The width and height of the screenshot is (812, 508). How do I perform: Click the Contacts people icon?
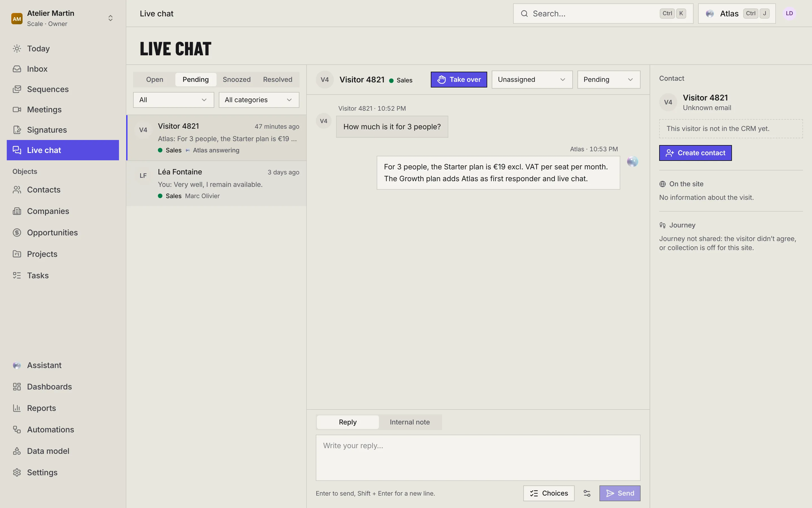[17, 190]
